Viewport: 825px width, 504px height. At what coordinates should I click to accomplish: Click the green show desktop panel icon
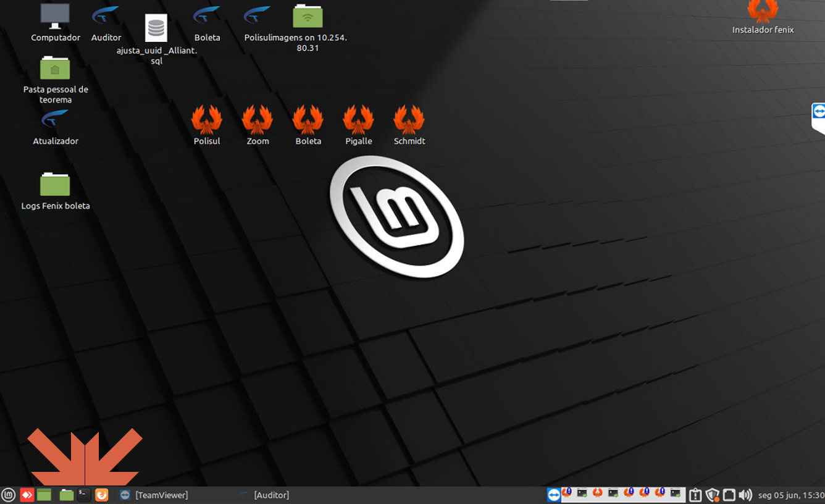coord(44,495)
